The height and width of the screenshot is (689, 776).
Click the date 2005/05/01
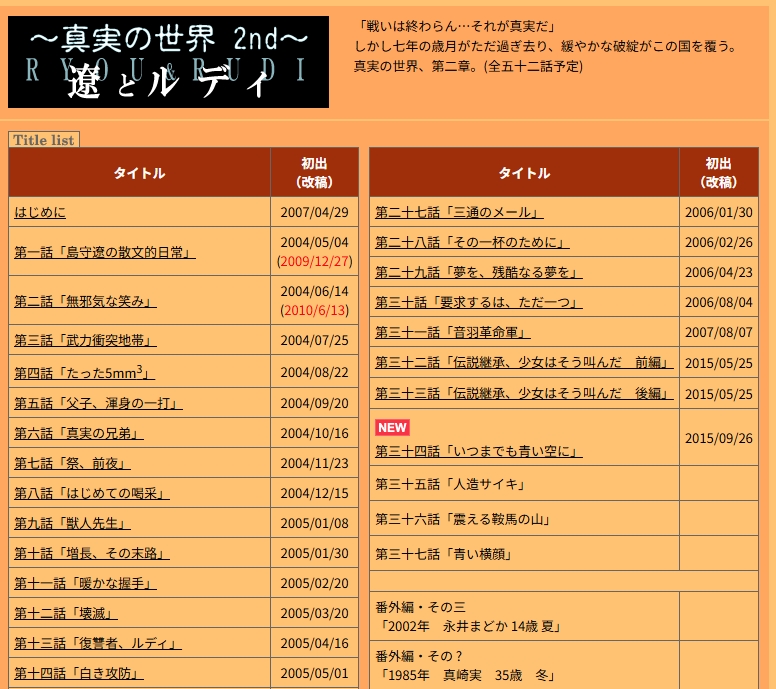point(314,673)
